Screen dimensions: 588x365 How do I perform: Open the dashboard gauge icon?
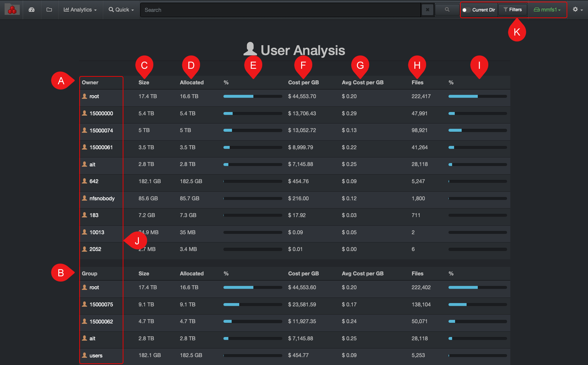(x=32, y=10)
